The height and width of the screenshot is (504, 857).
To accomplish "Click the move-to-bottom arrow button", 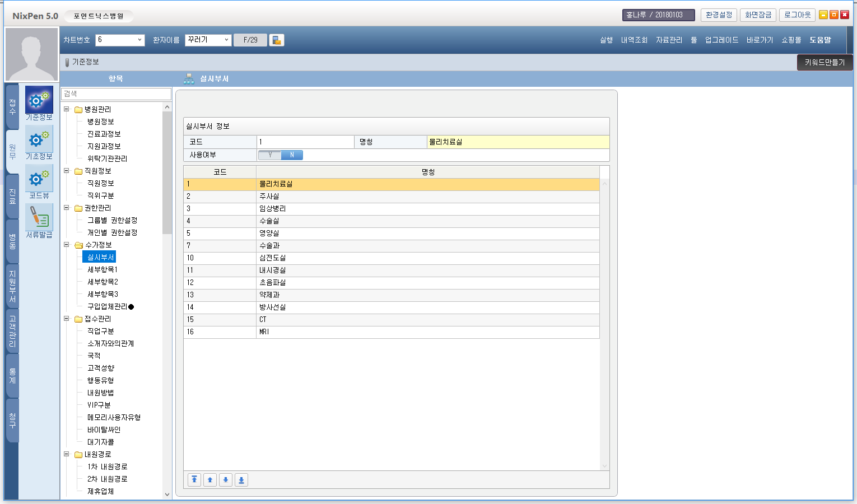I will (241, 480).
